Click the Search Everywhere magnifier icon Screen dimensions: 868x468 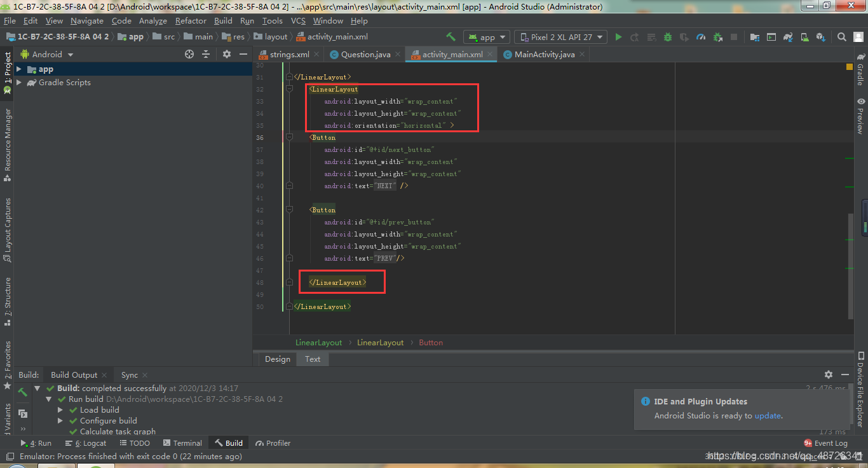point(841,37)
